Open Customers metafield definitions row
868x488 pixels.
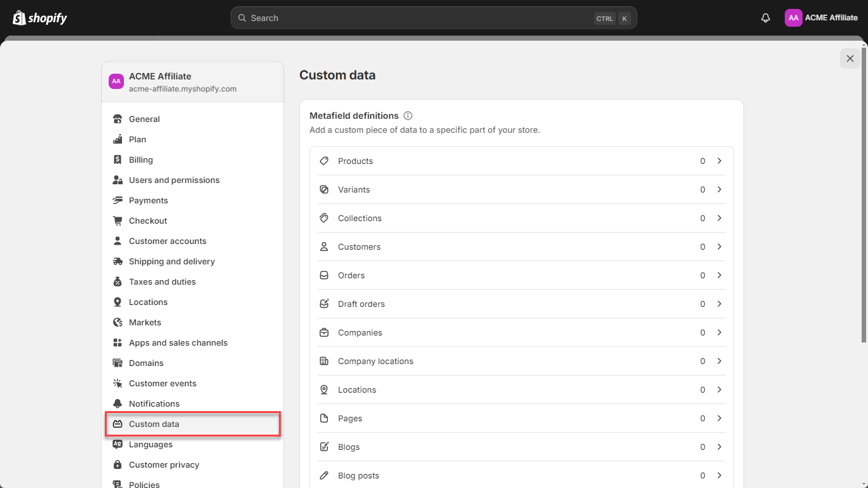[x=521, y=247]
